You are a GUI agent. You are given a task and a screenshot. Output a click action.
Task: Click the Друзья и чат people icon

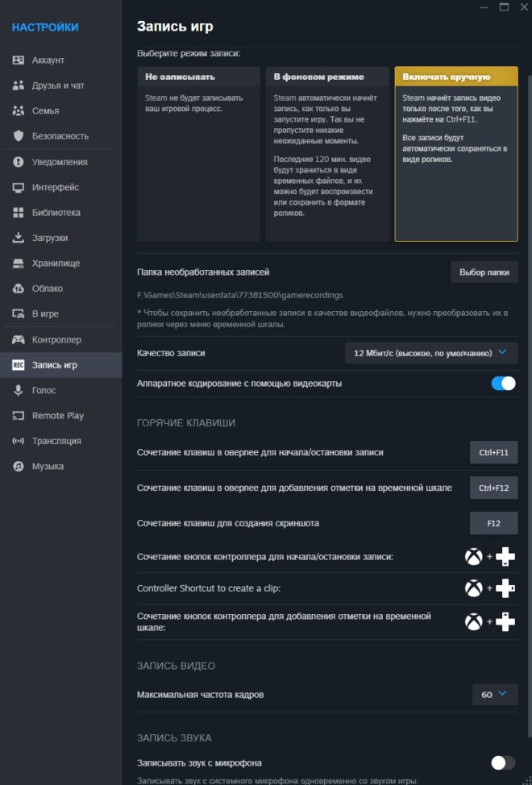(x=18, y=85)
